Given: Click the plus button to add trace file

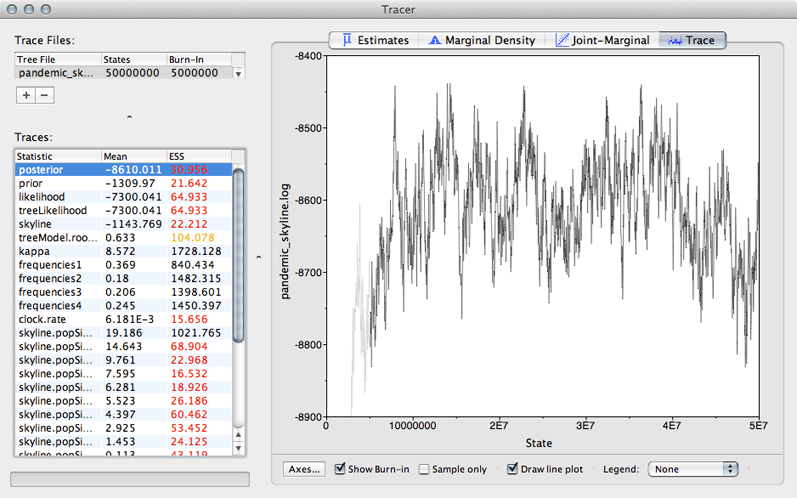Looking at the screenshot, I should 26,95.
